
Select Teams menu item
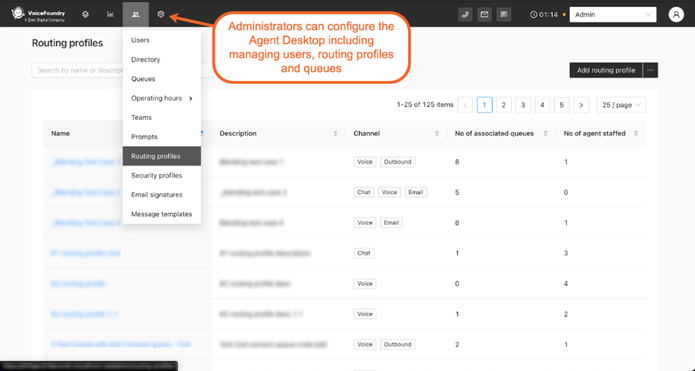click(162, 117)
